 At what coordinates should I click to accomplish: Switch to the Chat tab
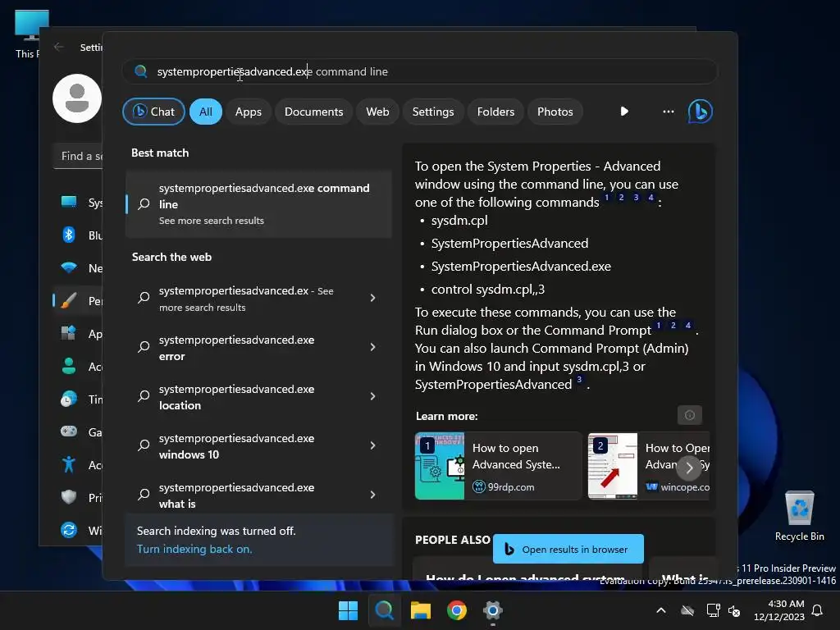(x=153, y=112)
